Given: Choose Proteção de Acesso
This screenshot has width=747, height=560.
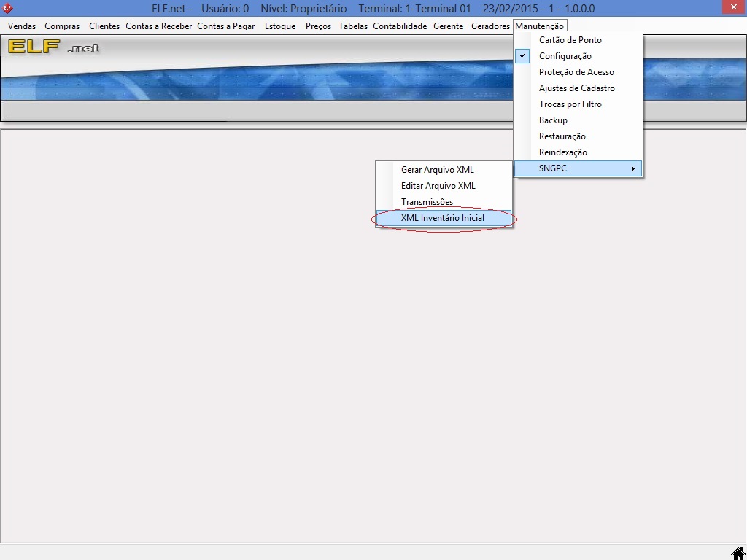Looking at the screenshot, I should 578,72.
